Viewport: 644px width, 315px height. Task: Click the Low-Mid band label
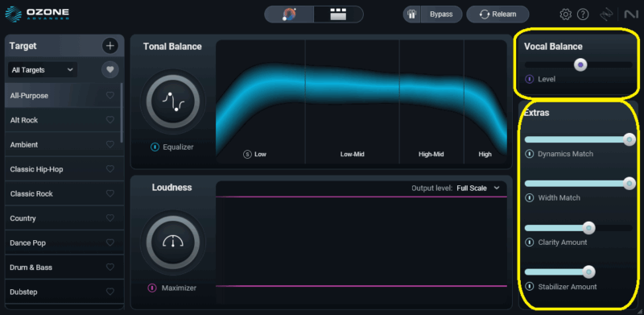(353, 155)
